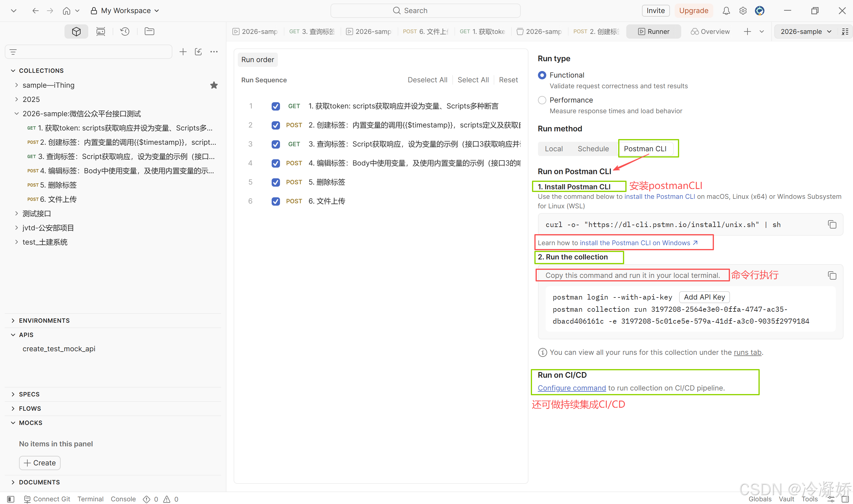
Task: Toggle the sidebar from status bar icon
Action: (x=11, y=499)
